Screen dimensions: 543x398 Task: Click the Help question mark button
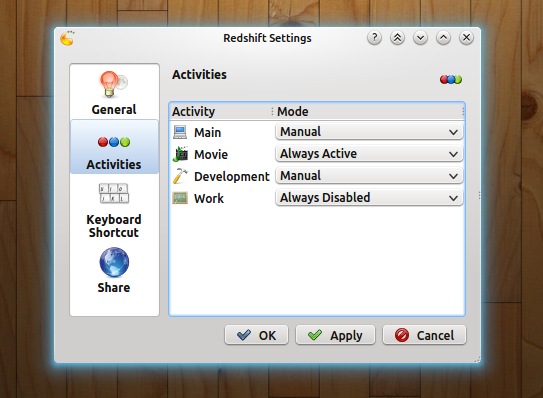tap(374, 37)
